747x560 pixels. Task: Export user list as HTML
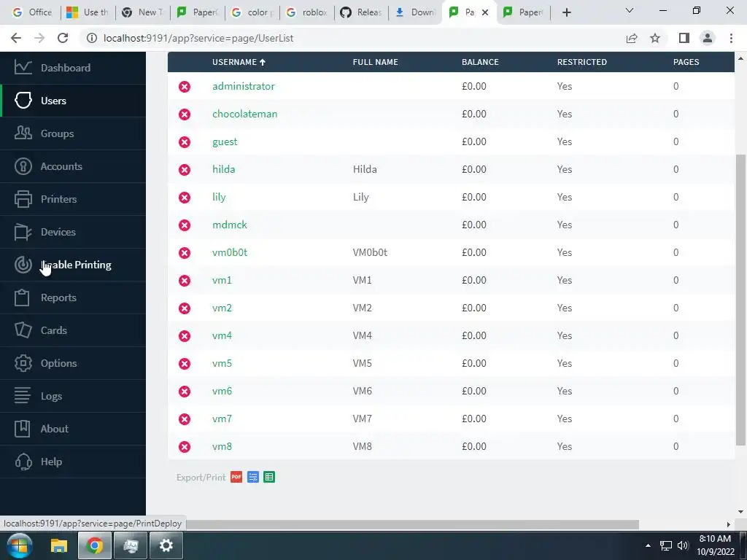(x=253, y=477)
